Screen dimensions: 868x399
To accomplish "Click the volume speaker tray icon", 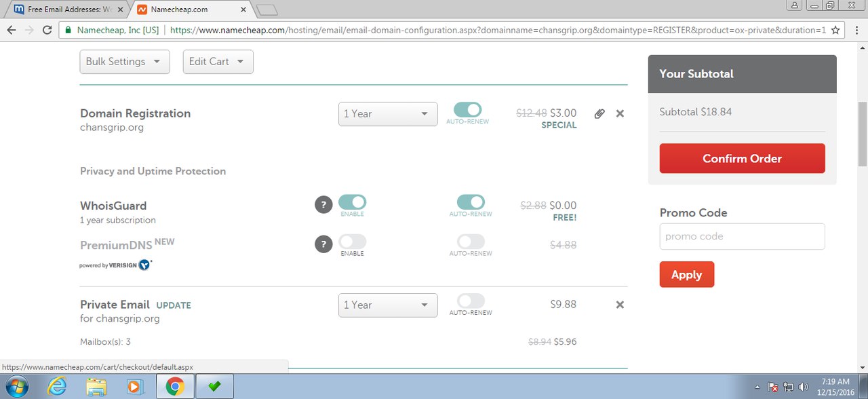I will click(804, 387).
